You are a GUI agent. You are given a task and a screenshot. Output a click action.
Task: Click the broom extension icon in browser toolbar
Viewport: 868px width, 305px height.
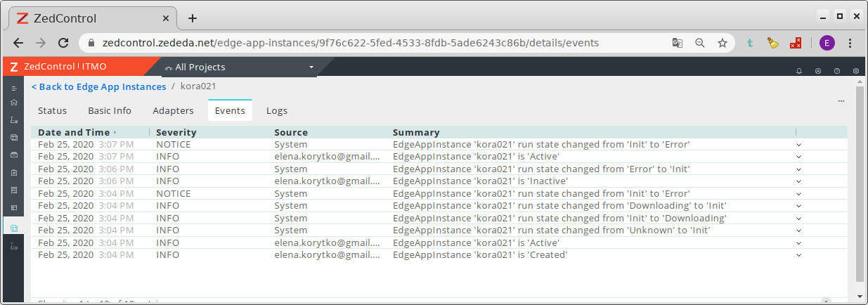coord(773,43)
